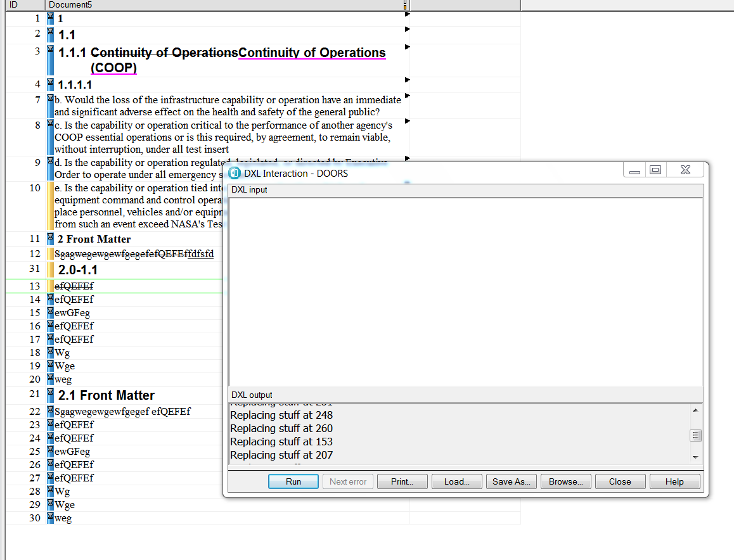The image size is (734, 560).
Task: Open the link arrow on row 1.1.1.1
Action: click(407, 80)
